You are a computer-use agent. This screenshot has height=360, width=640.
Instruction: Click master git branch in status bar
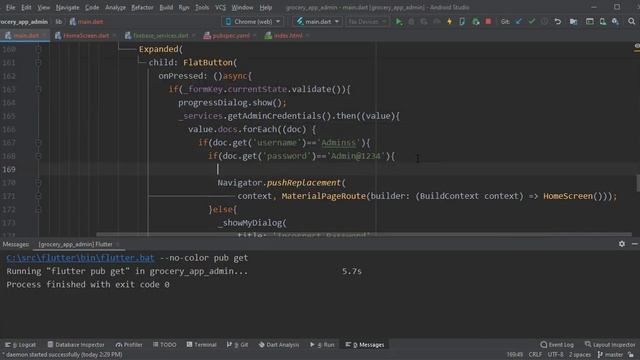(x=611, y=355)
